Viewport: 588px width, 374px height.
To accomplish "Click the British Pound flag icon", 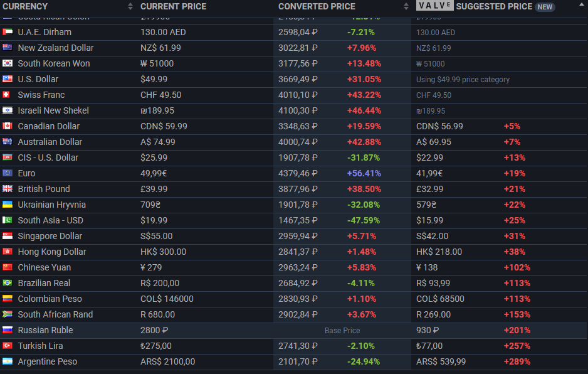I will pyautogui.click(x=8, y=188).
